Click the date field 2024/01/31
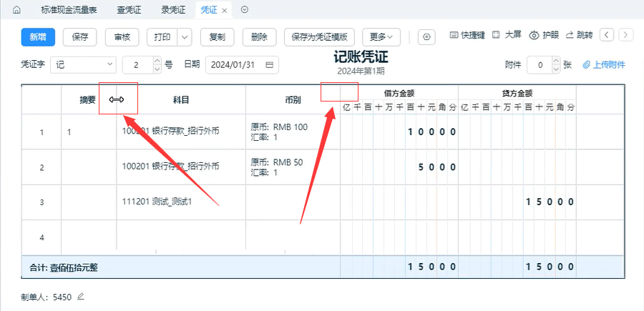644x311 pixels. tap(242, 65)
